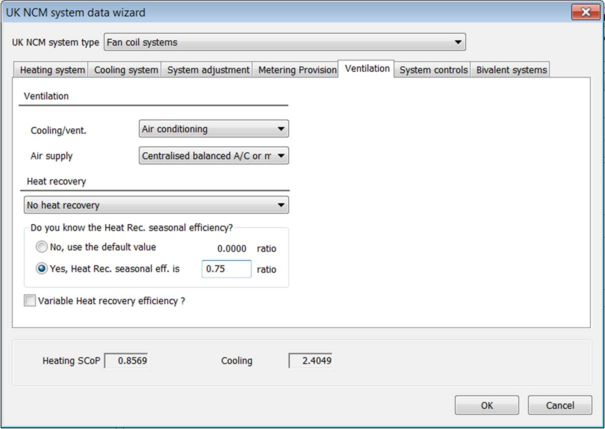Click the heat recovery efficiency field showing 0.75
Viewport: 605px width, 429px height.
pyautogui.click(x=226, y=269)
